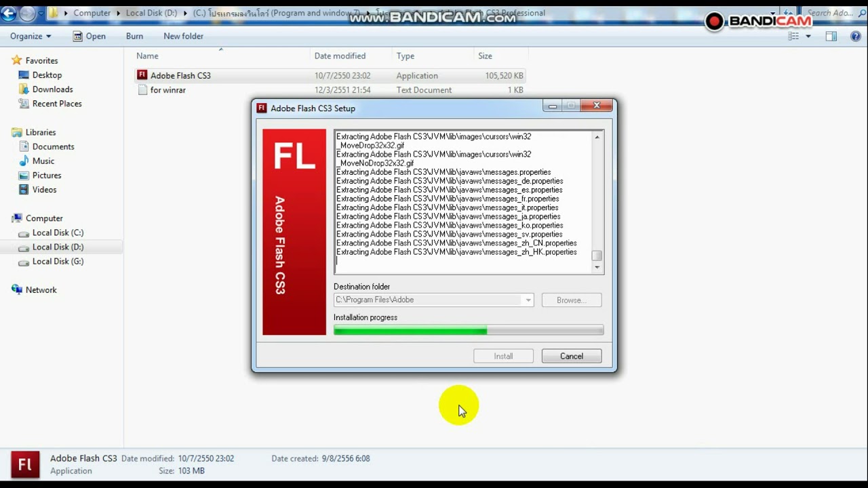Click the messages_zh_HK.properties log line

pos(456,252)
